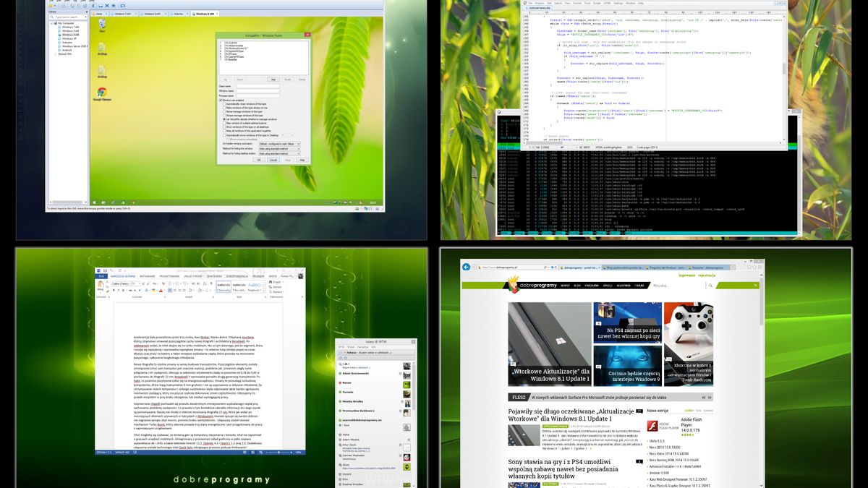Click Help in Window Rules dialog
The image size is (868, 488).
point(302,160)
